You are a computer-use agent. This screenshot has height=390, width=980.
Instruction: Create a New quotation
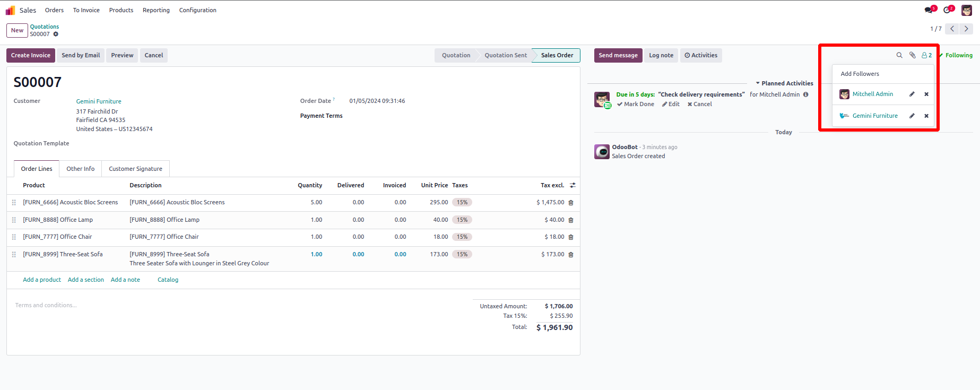[17, 30]
